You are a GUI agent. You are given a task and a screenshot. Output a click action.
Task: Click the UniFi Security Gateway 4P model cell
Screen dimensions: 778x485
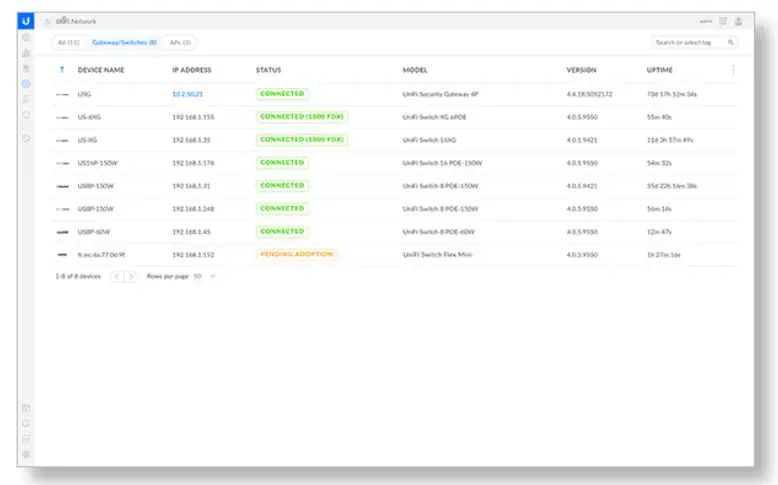coord(441,94)
